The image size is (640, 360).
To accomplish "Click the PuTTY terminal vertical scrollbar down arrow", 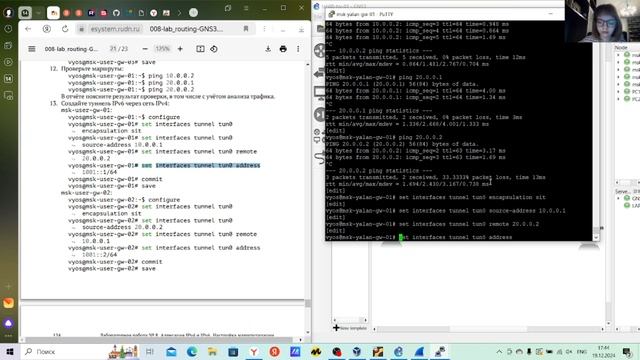I will pos(596,237).
